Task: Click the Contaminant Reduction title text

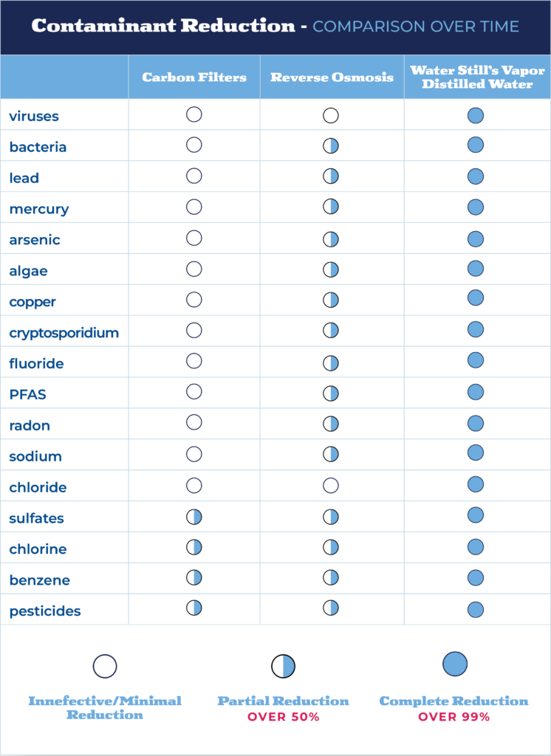Action: 163,26
